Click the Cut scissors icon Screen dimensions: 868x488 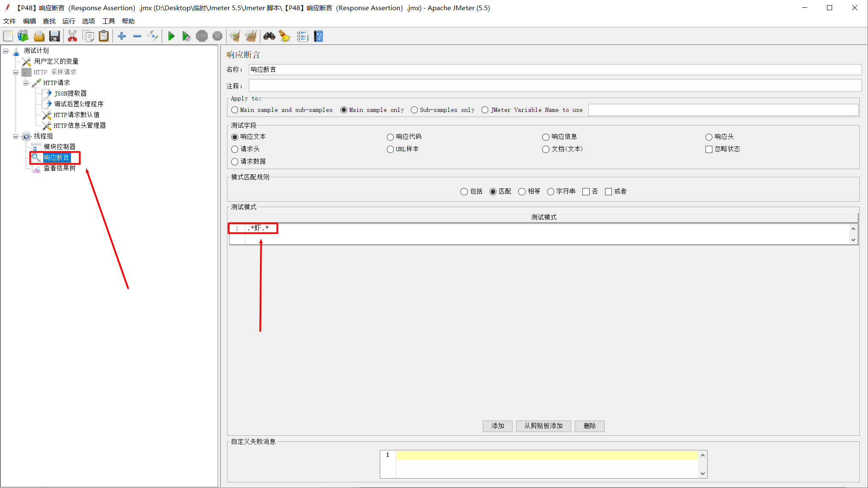[x=72, y=36]
